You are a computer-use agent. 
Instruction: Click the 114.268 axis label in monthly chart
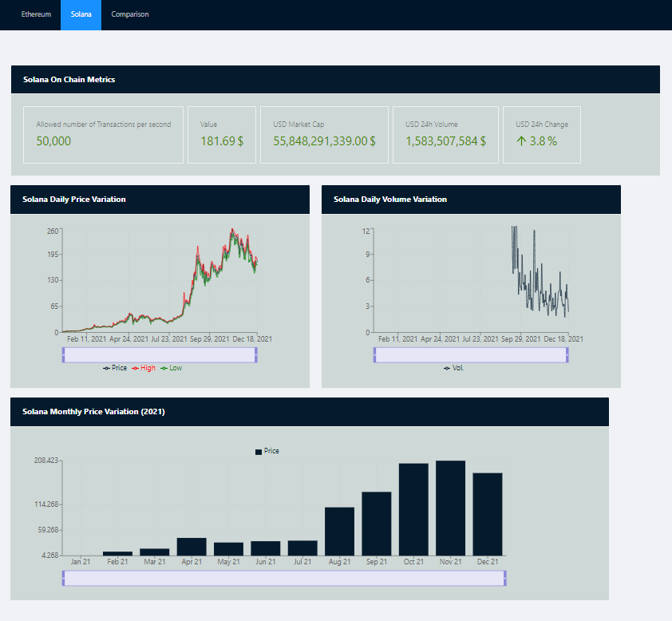pos(46,504)
